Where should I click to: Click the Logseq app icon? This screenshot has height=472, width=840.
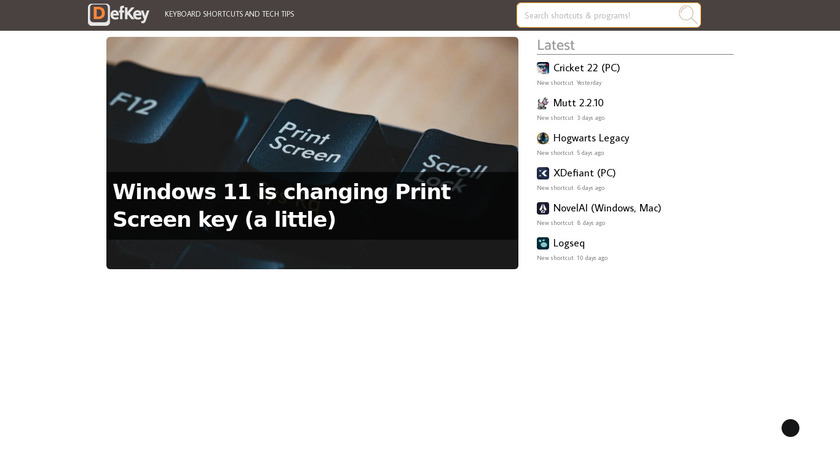(x=543, y=243)
